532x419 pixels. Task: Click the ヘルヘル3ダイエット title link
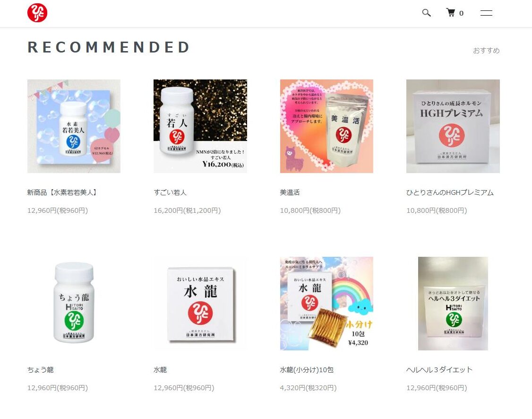point(439,370)
